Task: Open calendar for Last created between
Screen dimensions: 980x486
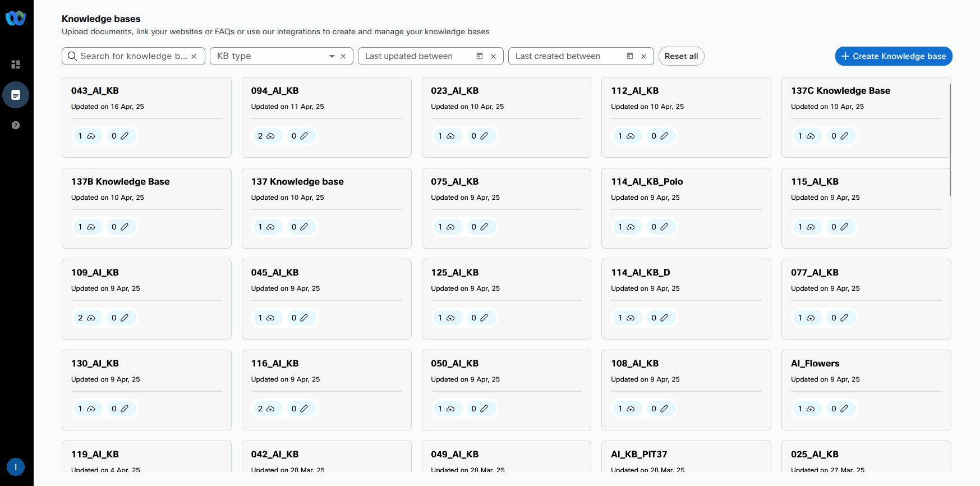Action: click(x=630, y=56)
